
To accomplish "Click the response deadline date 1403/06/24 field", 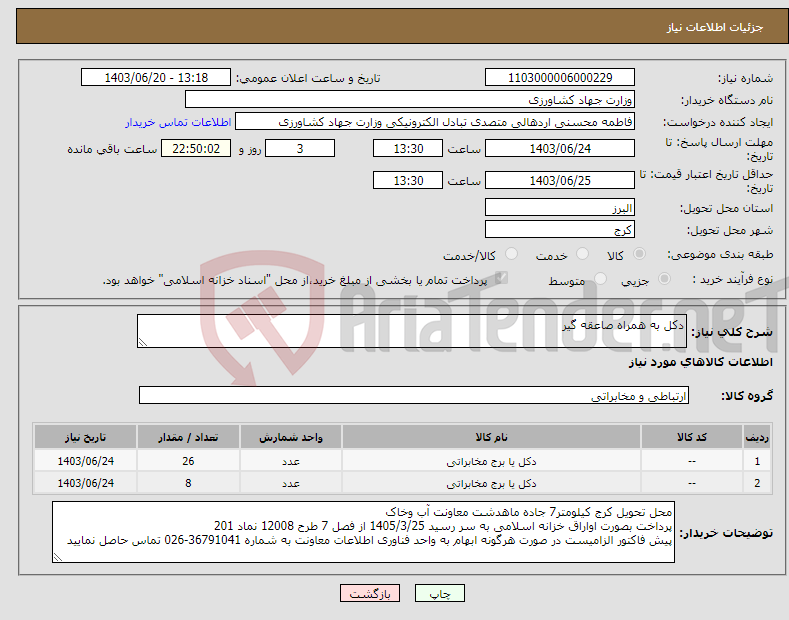I will coord(560,148).
